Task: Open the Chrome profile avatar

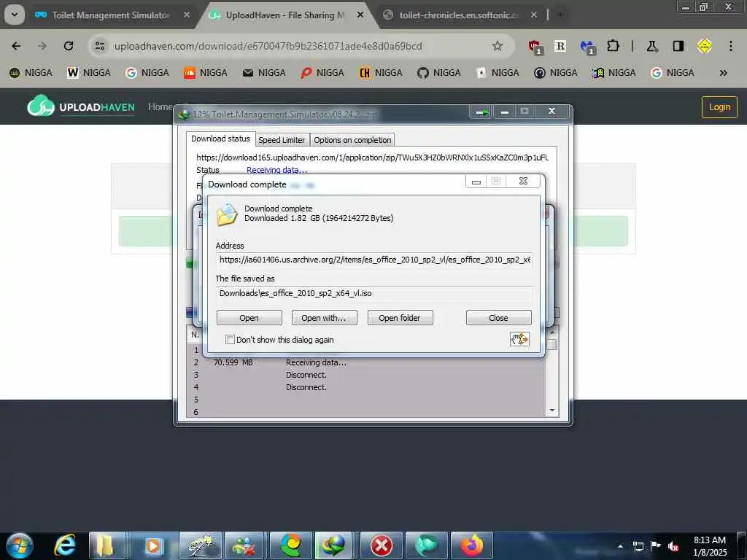Action: 704,46
